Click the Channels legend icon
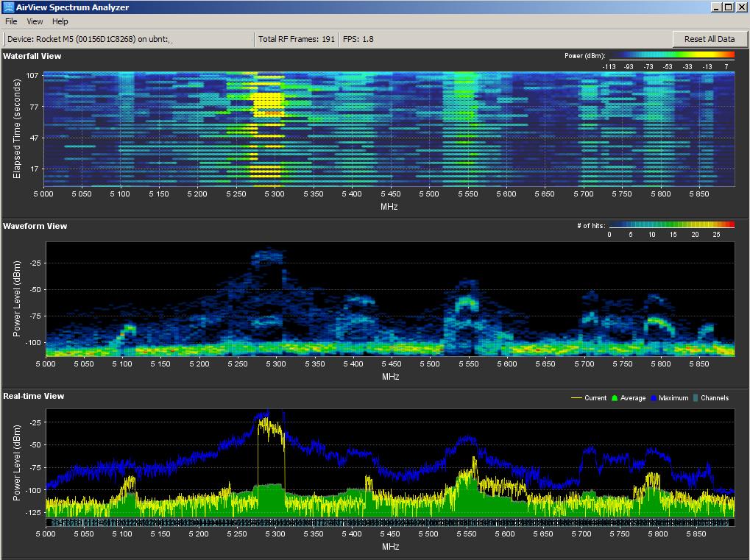 point(695,398)
